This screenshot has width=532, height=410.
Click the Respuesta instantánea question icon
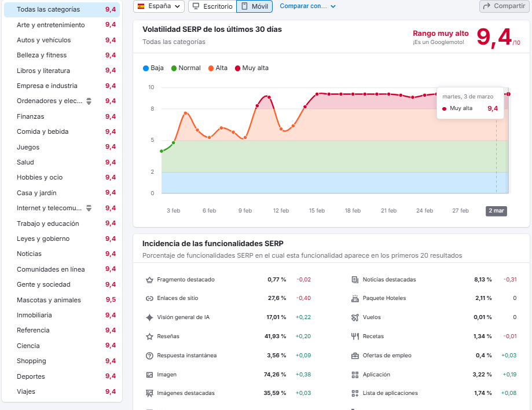pos(149,356)
